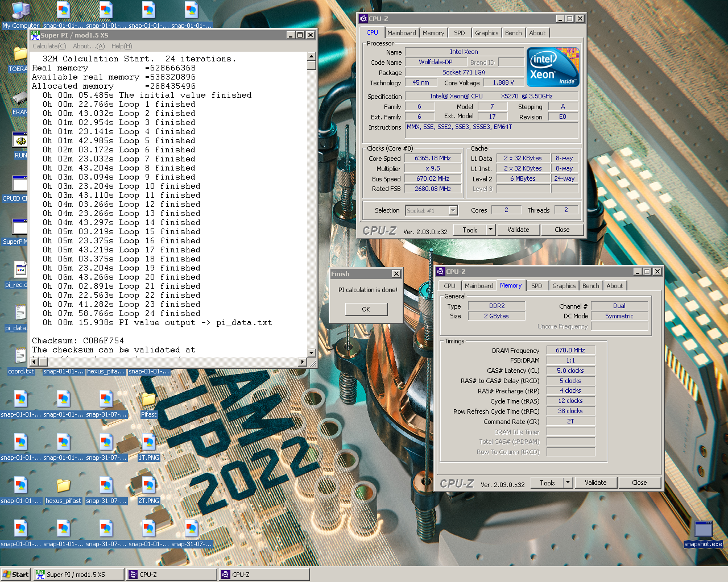This screenshot has width=728, height=582.
Task: Click OK in Finish dialog
Action: tap(366, 309)
